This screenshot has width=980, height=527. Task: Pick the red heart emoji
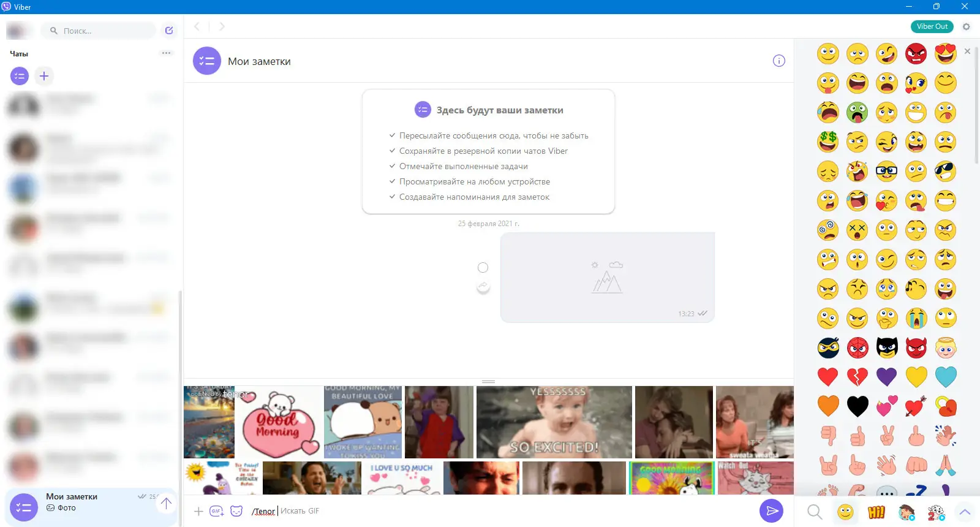[x=828, y=377]
